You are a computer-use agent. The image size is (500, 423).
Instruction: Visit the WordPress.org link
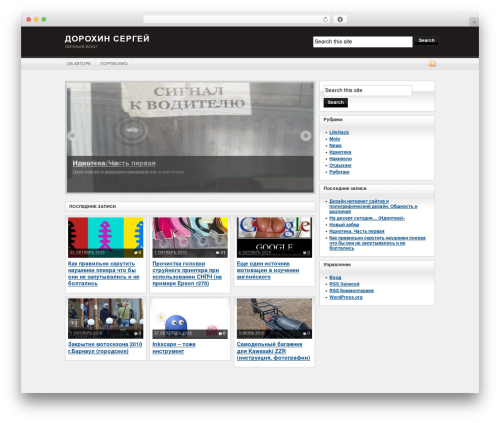pyautogui.click(x=346, y=297)
